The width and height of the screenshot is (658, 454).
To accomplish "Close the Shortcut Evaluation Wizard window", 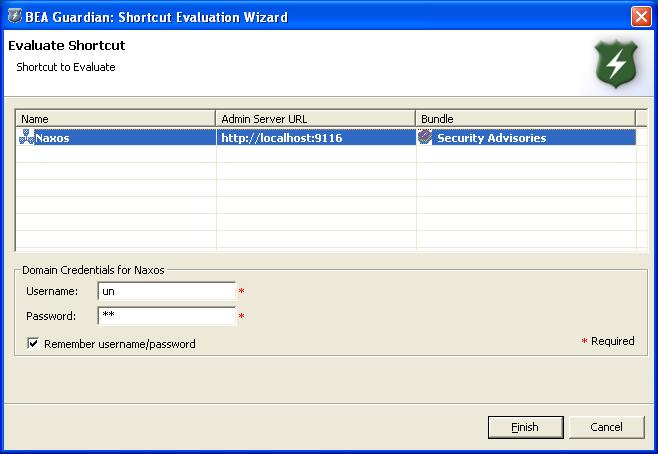I will tap(641, 17).
